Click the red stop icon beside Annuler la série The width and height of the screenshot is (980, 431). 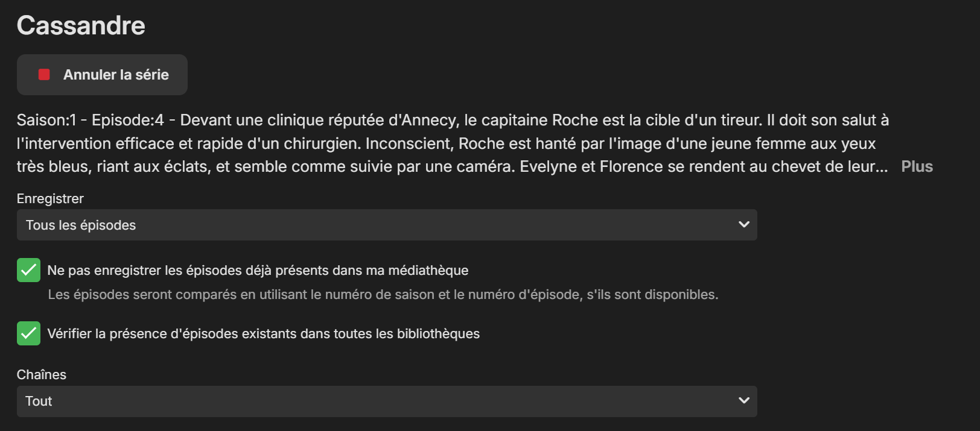44,75
